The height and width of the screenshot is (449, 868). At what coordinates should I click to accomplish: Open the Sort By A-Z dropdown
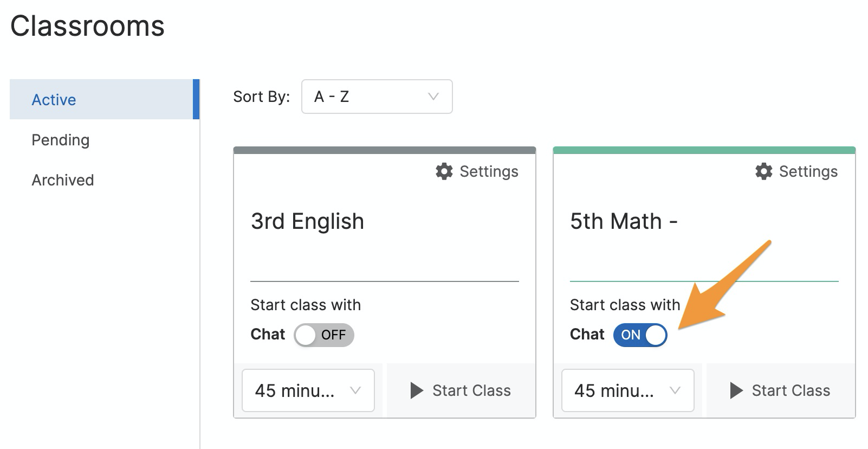(x=377, y=97)
